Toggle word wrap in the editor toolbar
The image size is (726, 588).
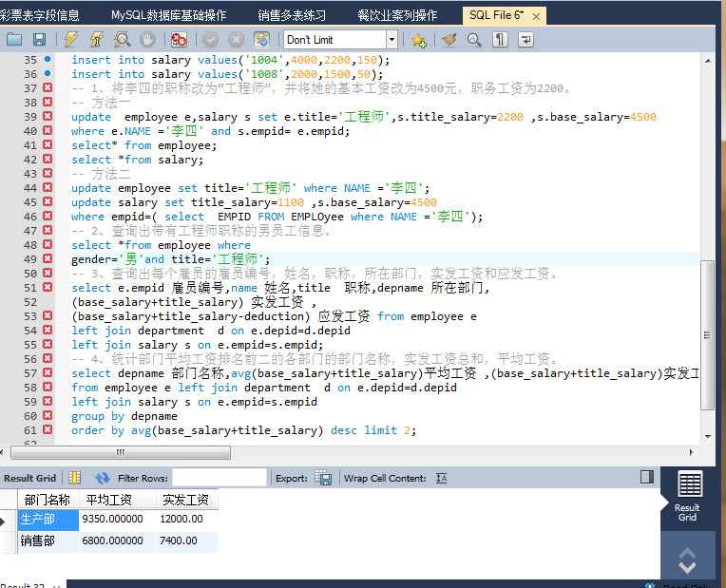(525, 39)
